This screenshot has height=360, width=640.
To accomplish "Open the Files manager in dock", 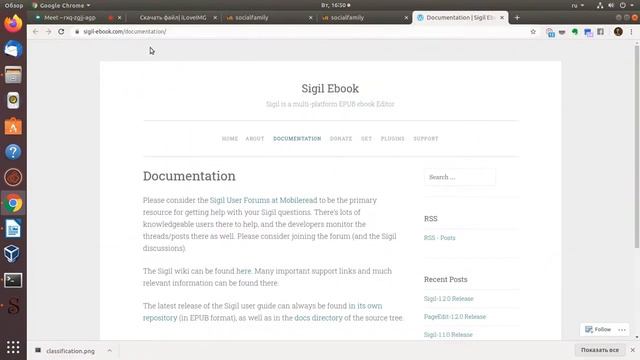I will (x=13, y=75).
